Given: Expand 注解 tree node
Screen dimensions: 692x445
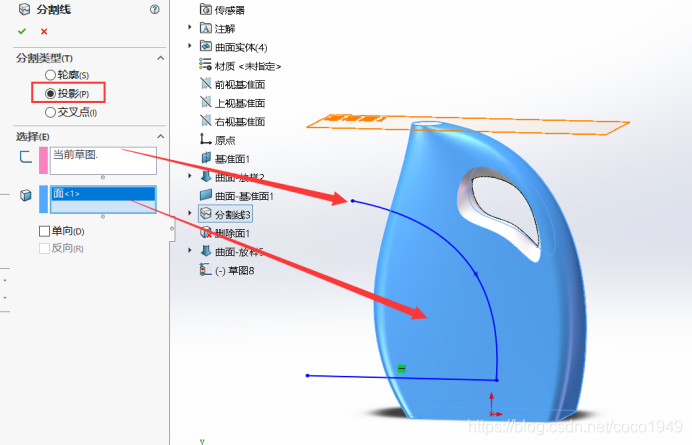Looking at the screenshot, I should 190,27.
